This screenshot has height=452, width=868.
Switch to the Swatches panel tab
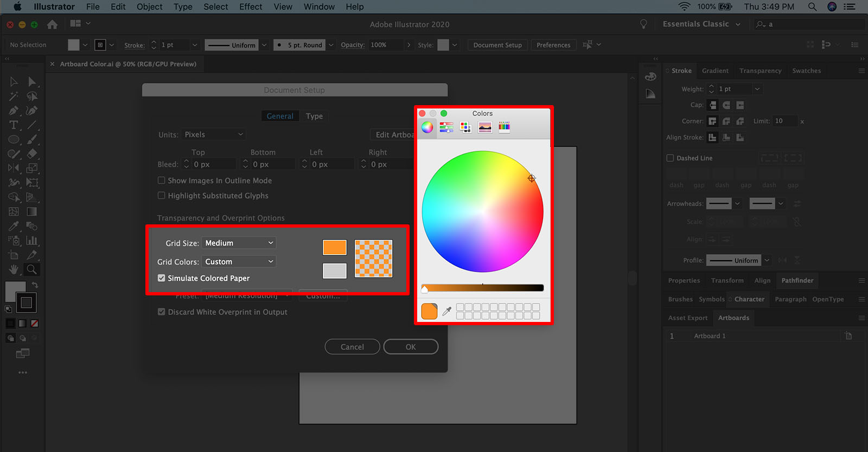pyautogui.click(x=806, y=71)
